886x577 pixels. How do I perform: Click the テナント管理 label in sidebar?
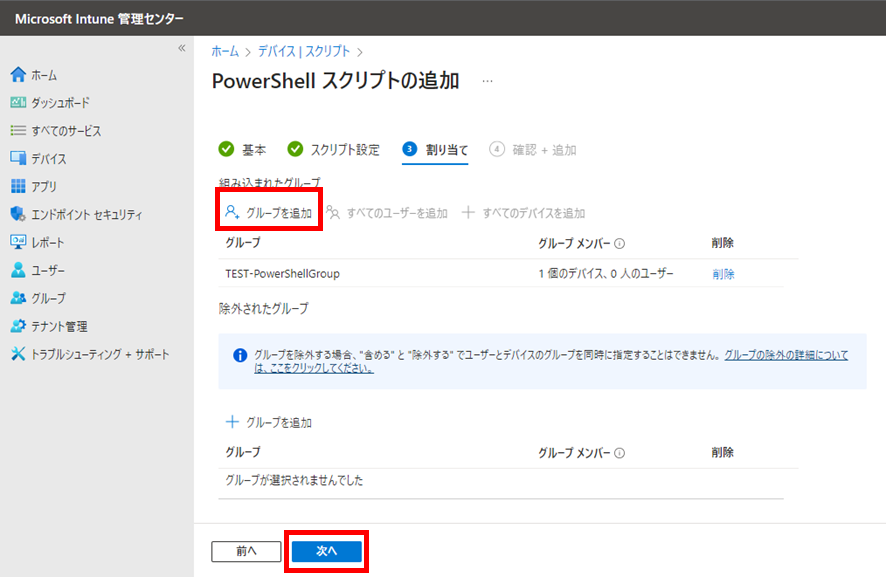click(x=59, y=327)
